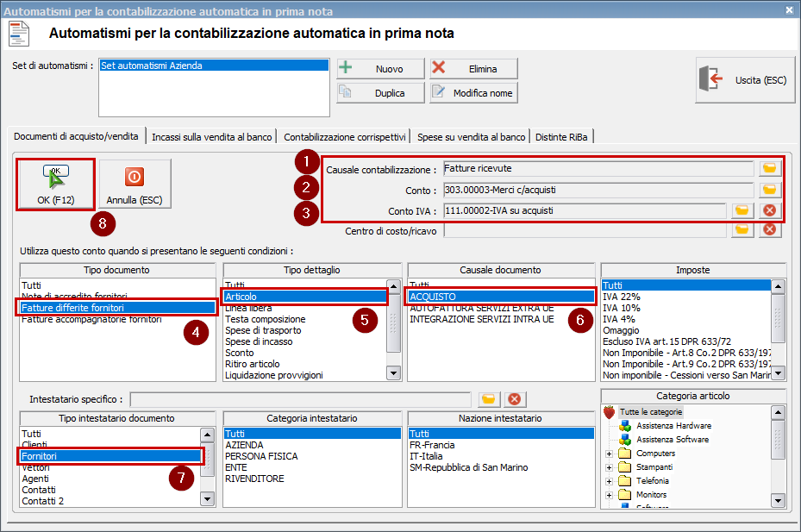Open folder browser for Centro di costo/ricavo

point(742,230)
